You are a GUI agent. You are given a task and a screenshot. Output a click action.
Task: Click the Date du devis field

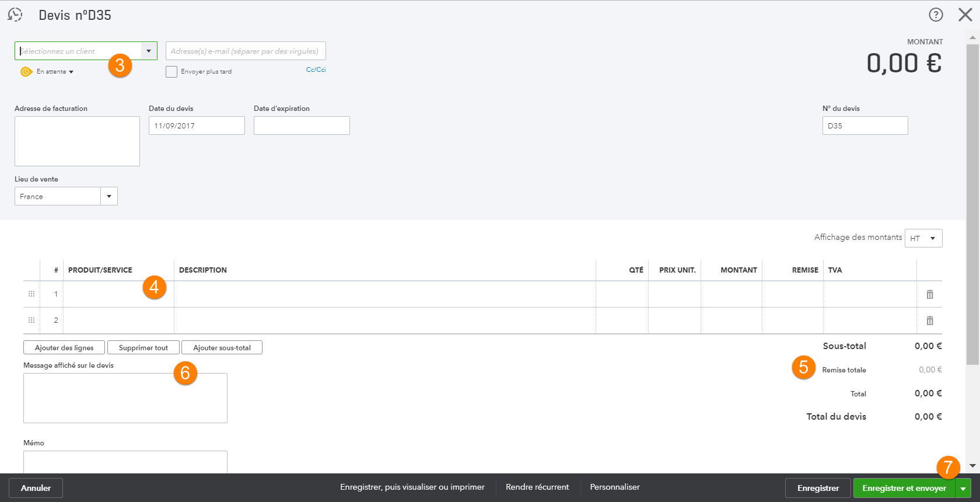coord(197,125)
